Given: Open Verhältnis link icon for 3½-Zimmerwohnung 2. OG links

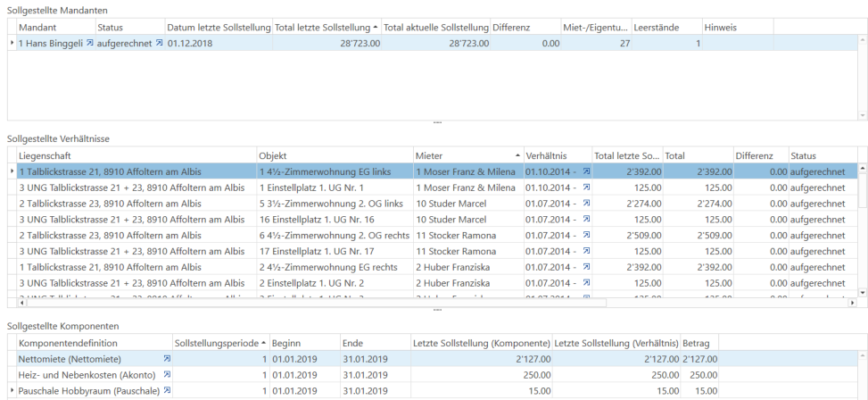Looking at the screenshot, I should pos(587,204).
